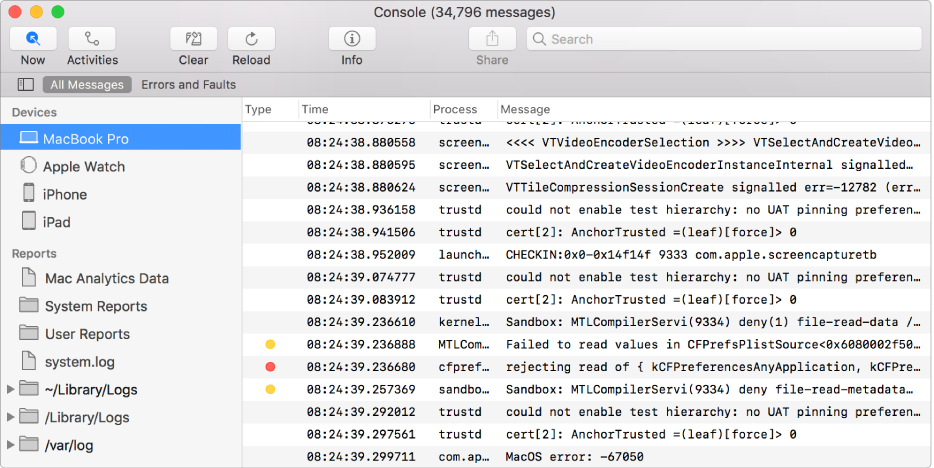Toggle the sidebar visibility button
Image resolution: width=934 pixels, height=468 pixels.
(26, 85)
